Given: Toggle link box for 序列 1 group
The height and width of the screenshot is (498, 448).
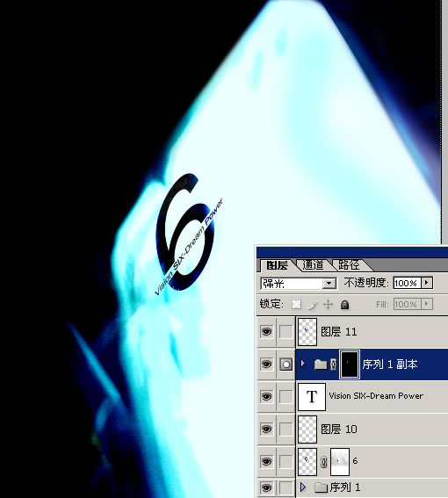Looking at the screenshot, I should tap(286, 487).
